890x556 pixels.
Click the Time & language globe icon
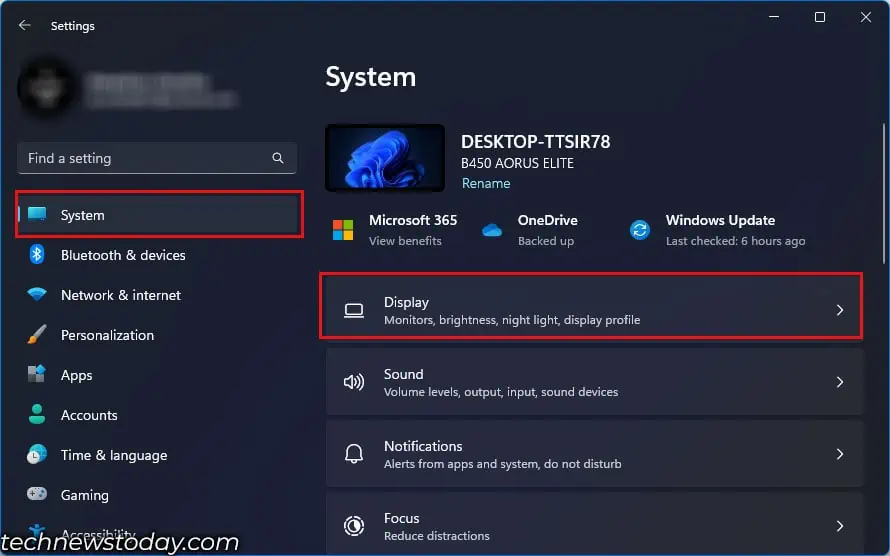tap(37, 454)
